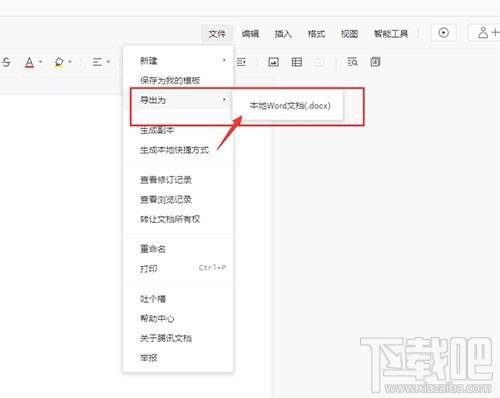Export as 本地Word文档(.docx)

pos(290,106)
